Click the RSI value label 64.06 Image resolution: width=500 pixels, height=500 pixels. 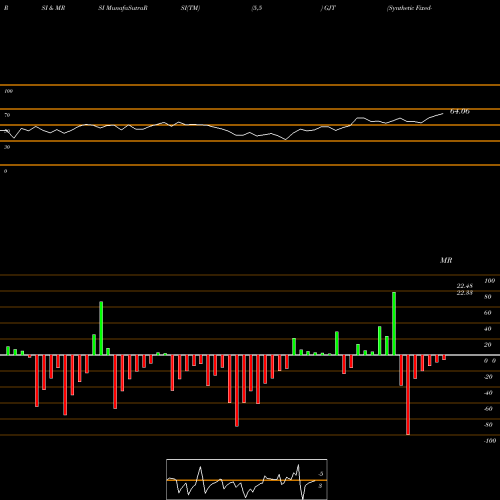click(460, 111)
